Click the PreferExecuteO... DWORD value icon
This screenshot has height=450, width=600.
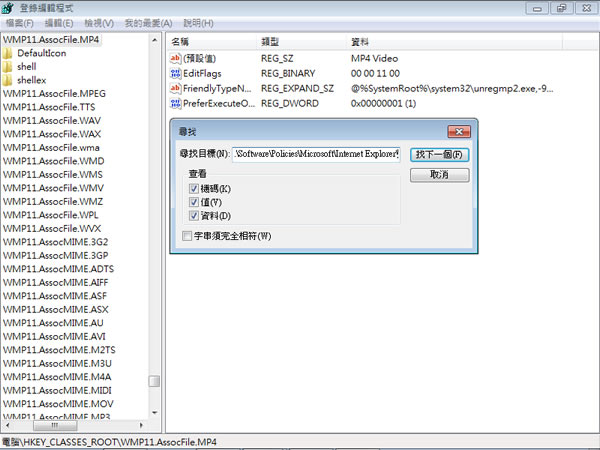(175, 103)
